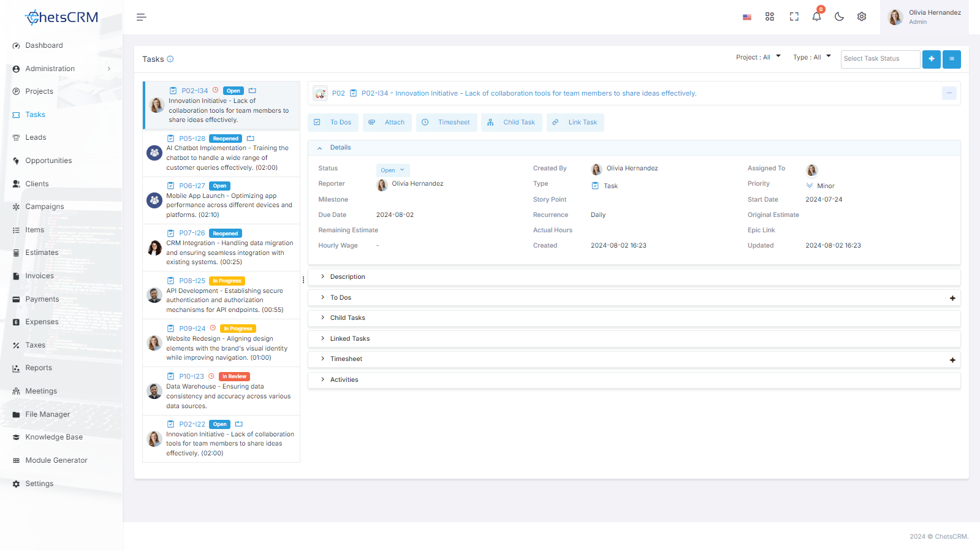Select task P09-I24 in list
This screenshot has height=551, width=980.
[x=221, y=343]
